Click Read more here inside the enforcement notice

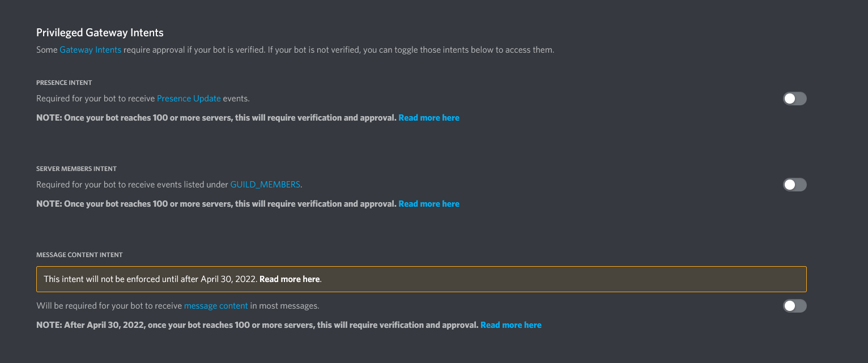tap(290, 279)
